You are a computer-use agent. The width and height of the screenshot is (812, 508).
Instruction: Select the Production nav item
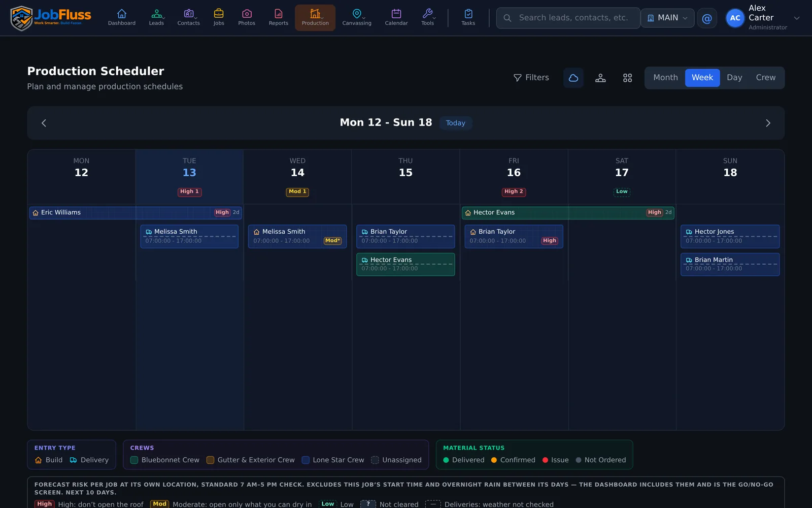[315, 17]
